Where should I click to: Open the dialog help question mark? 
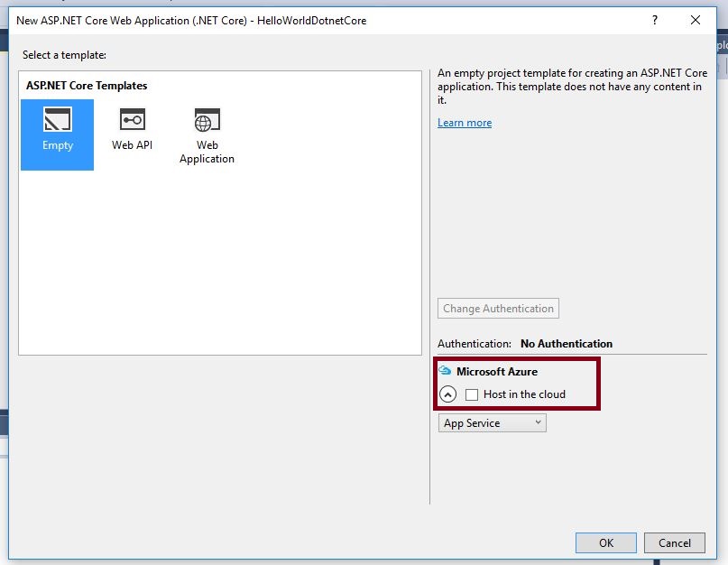(x=655, y=20)
